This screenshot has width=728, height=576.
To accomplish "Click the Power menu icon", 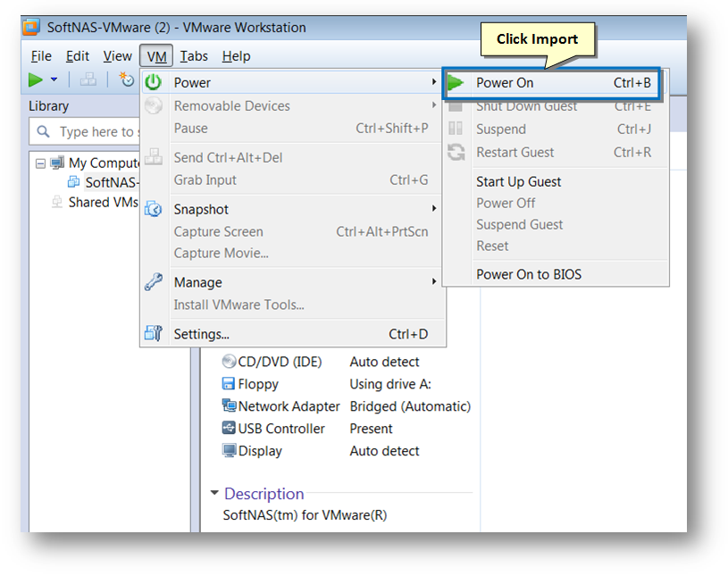I will pyautogui.click(x=154, y=82).
